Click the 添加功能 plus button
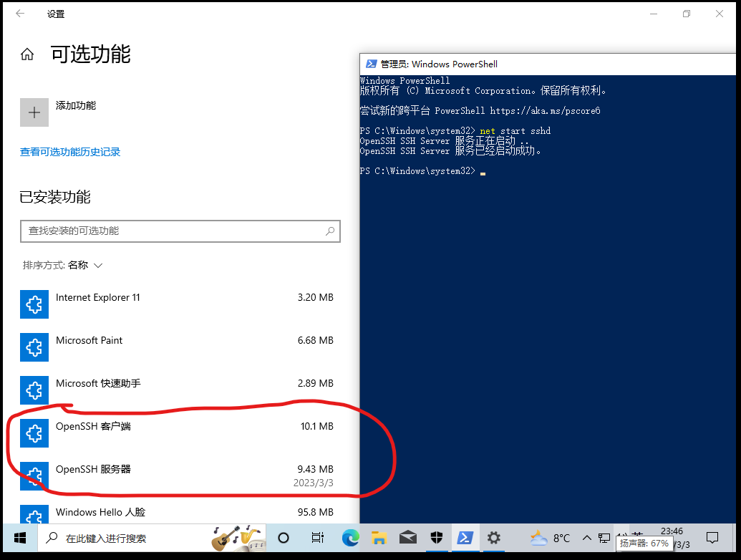741x560 pixels. click(34, 112)
